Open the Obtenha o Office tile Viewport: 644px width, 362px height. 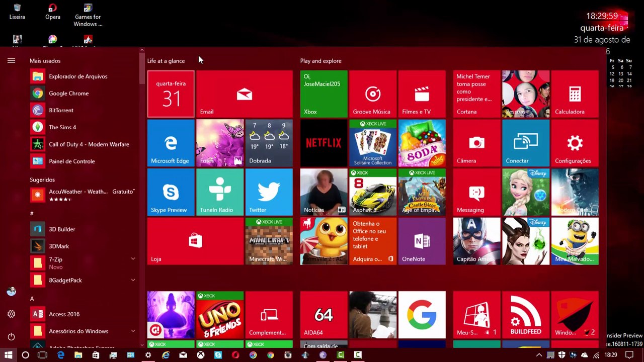tap(373, 241)
